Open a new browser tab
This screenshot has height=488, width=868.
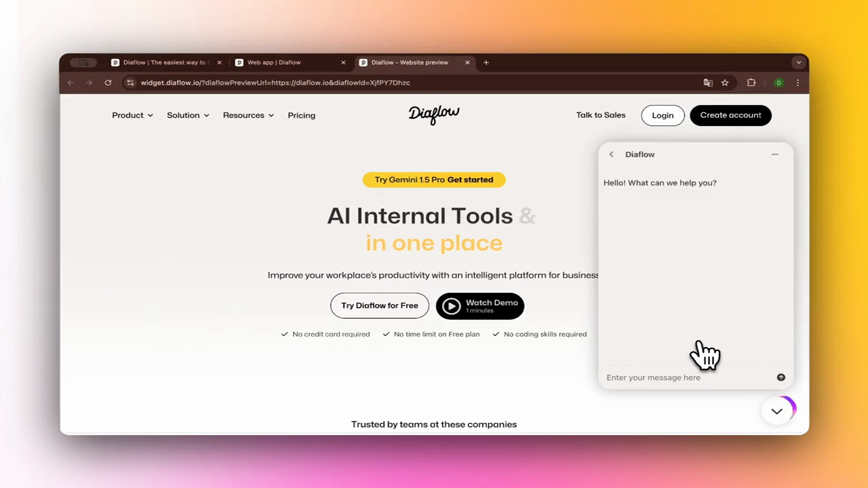pyautogui.click(x=486, y=62)
